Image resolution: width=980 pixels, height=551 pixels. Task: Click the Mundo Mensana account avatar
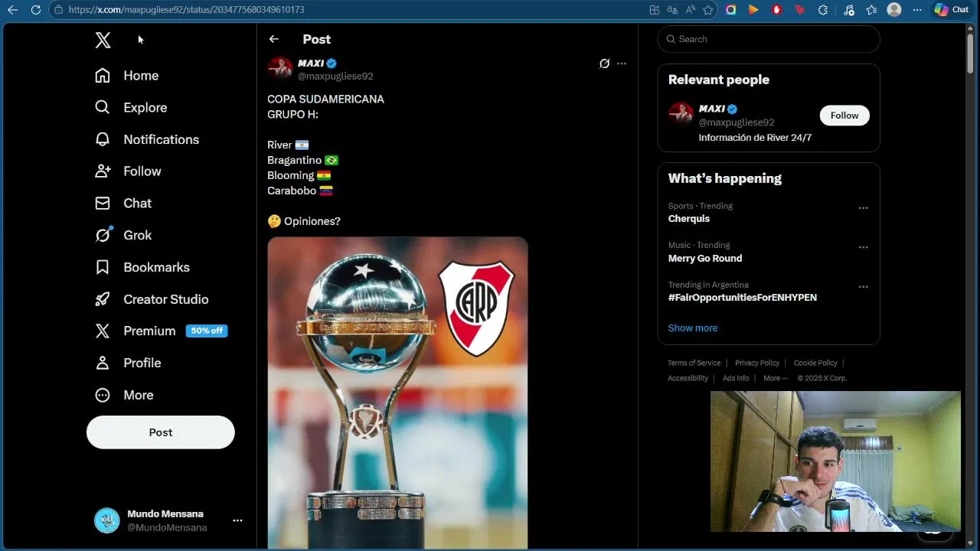pyautogui.click(x=107, y=520)
